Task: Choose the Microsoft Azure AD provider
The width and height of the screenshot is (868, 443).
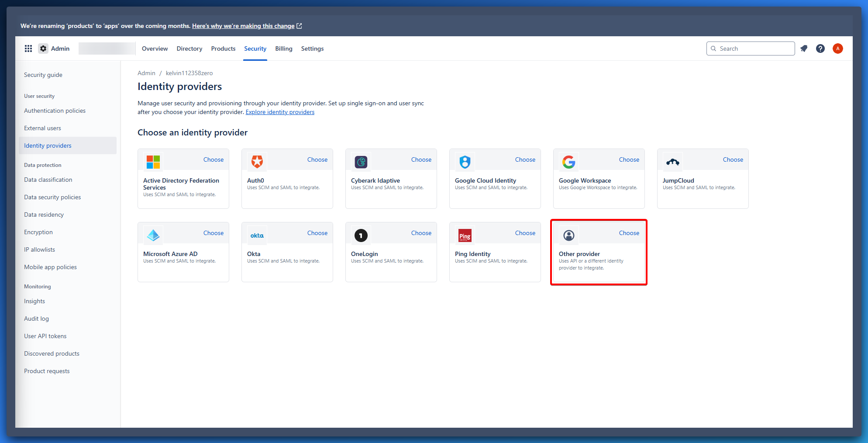Action: 214,233
